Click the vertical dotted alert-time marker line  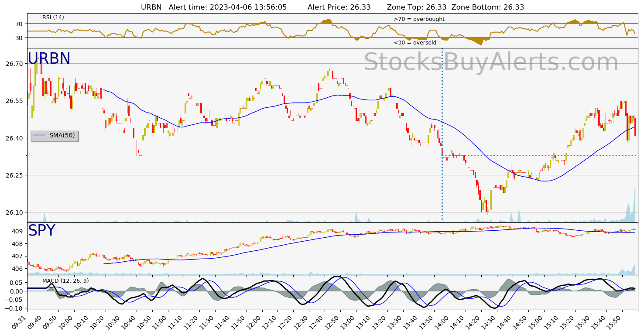442,134
